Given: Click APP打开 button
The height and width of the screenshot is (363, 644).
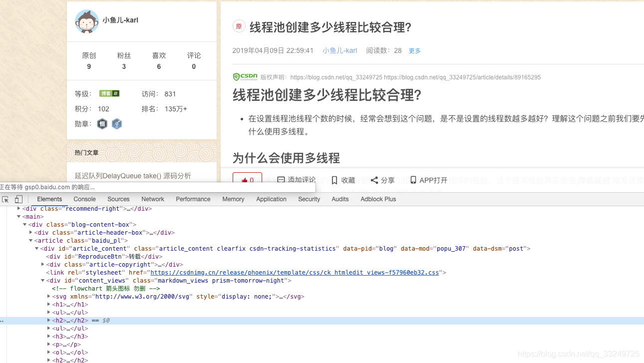Looking at the screenshot, I should (429, 180).
